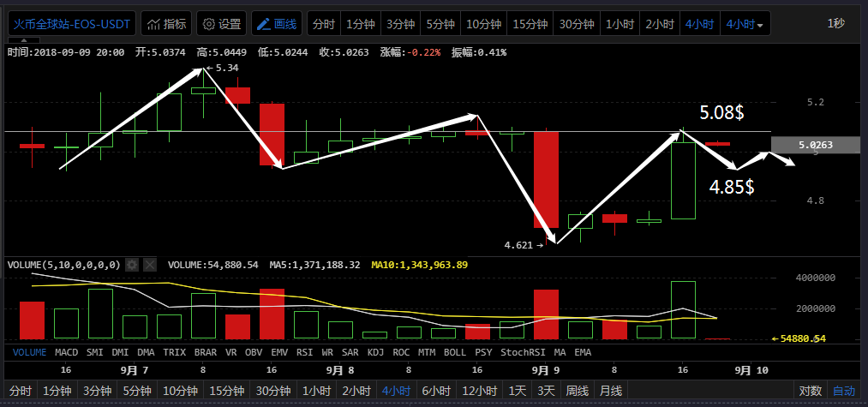This screenshot has height=407, width=868.
Task: Select 月线 monthly interval at bottom
Action: point(610,391)
